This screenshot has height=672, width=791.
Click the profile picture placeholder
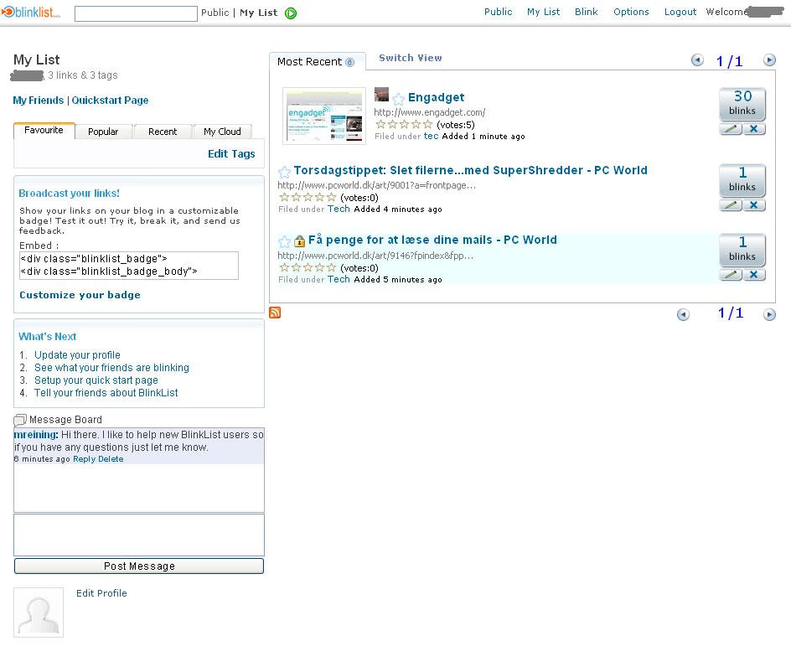pyautogui.click(x=39, y=613)
